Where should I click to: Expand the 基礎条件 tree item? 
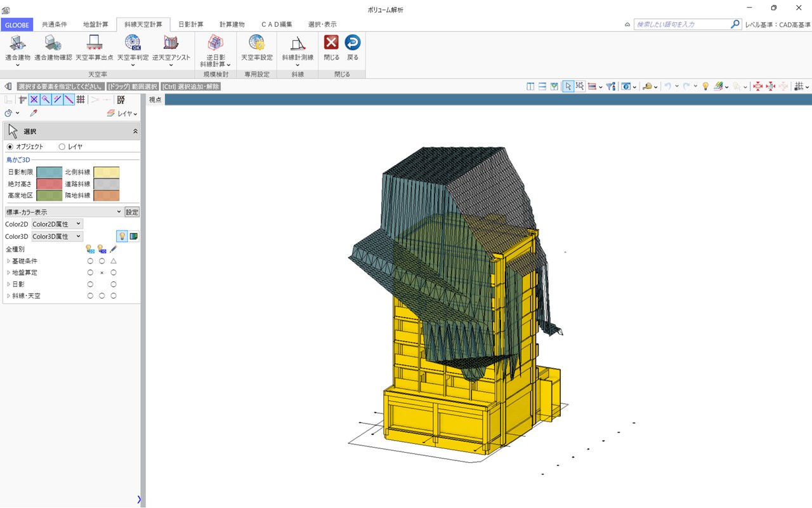click(x=8, y=261)
